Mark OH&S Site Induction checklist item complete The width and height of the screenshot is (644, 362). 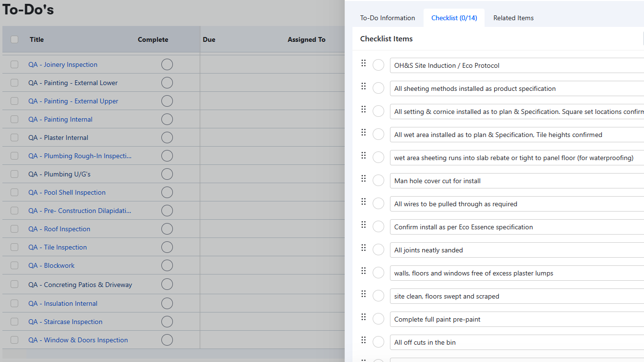pyautogui.click(x=378, y=65)
